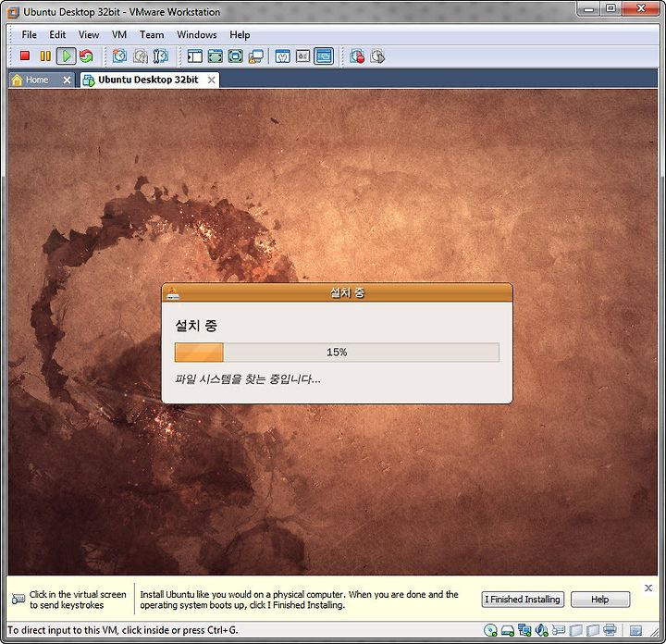Viewport: 666px width, 644px height.
Task: Click the USB controller status bar icon
Action: coord(559,630)
